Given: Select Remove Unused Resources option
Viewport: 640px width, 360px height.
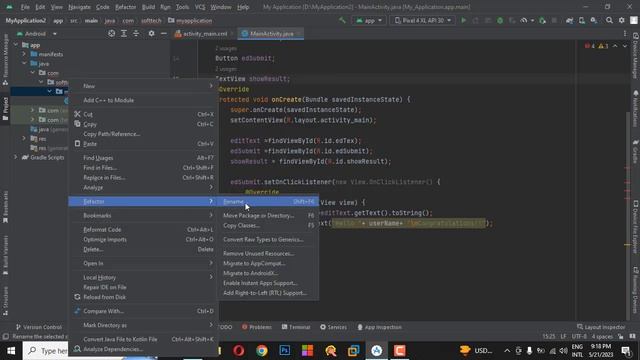Looking at the screenshot, I should (x=268, y=253).
